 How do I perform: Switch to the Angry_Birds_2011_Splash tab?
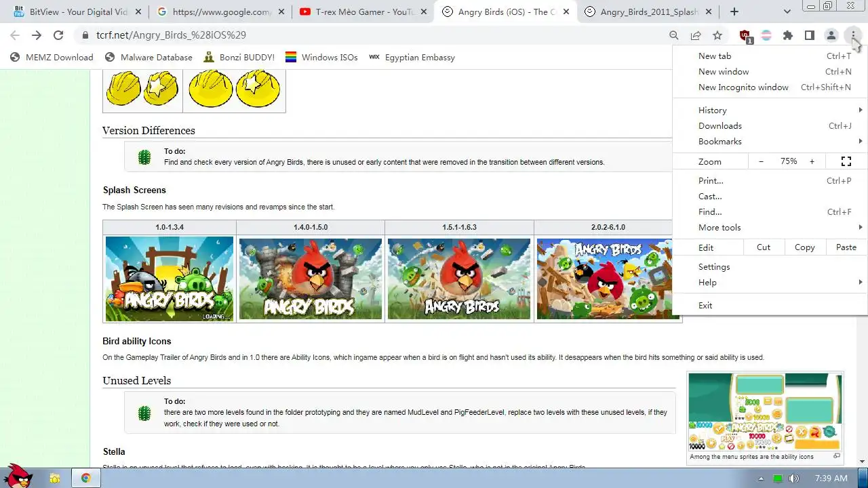click(x=649, y=12)
